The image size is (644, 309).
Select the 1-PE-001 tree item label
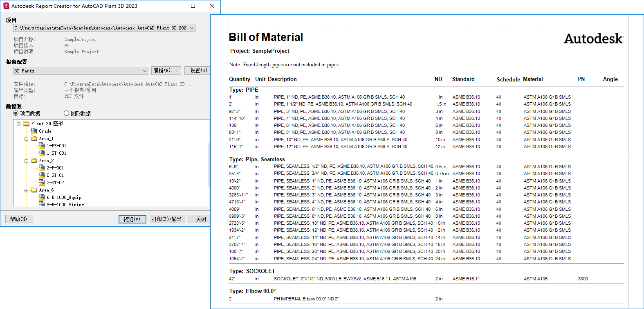pyautogui.click(x=56, y=146)
